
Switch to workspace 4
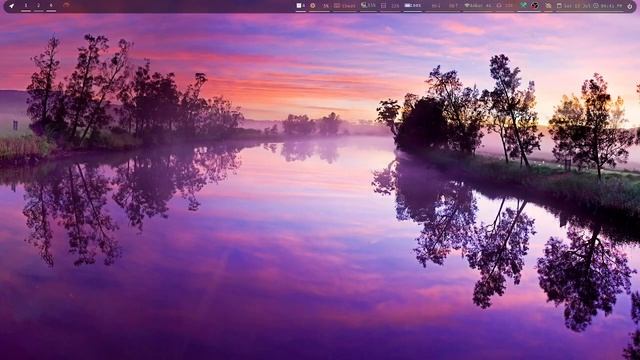[x=51, y=6]
